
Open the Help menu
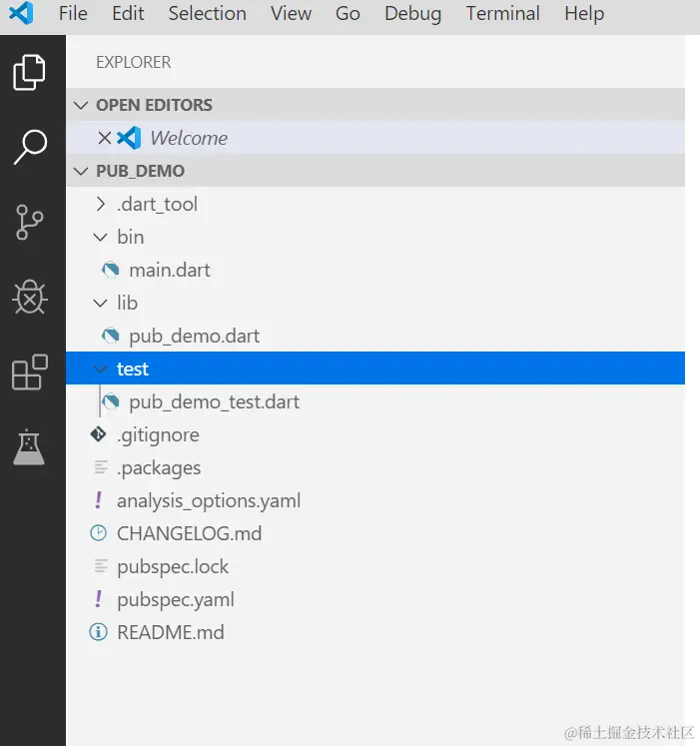584,13
